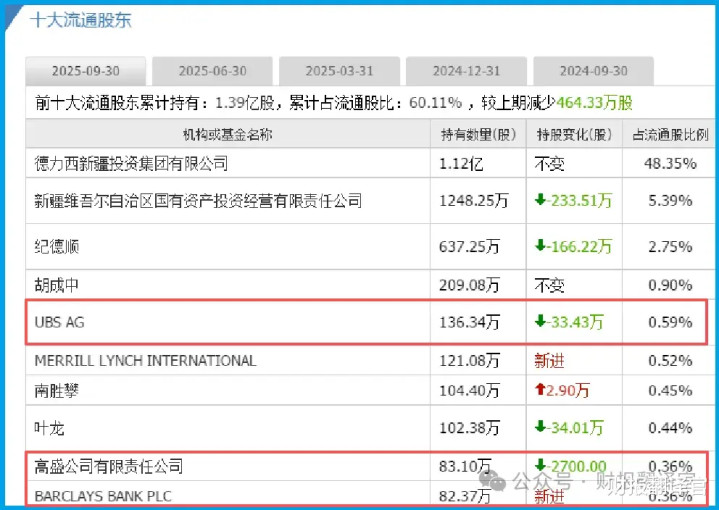This screenshot has height=510, width=719.
Task: Open the 2024-09-30 tab
Action: [x=593, y=71]
